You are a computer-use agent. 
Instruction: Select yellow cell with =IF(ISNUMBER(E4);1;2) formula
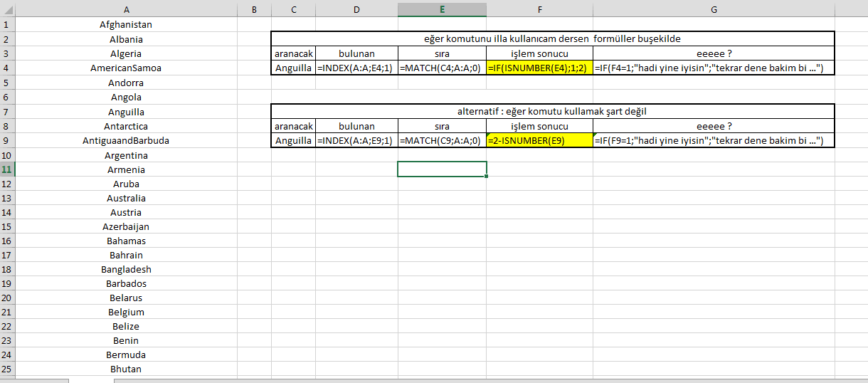[539, 68]
